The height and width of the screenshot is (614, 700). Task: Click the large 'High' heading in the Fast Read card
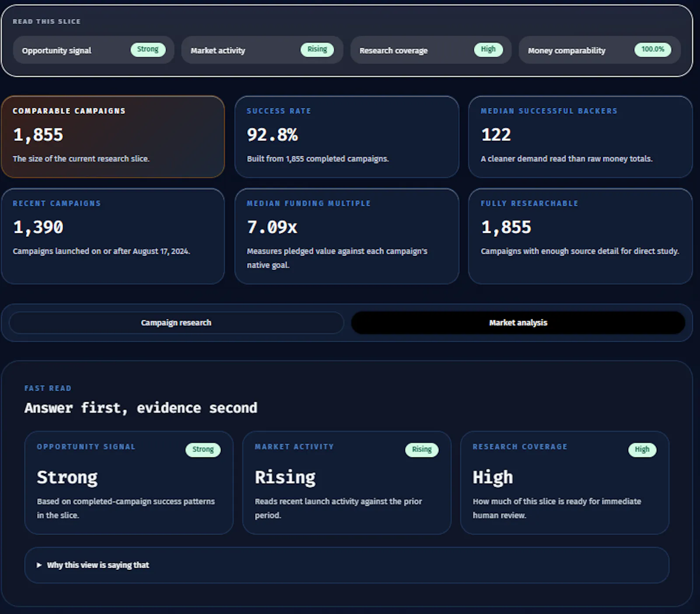tap(493, 477)
